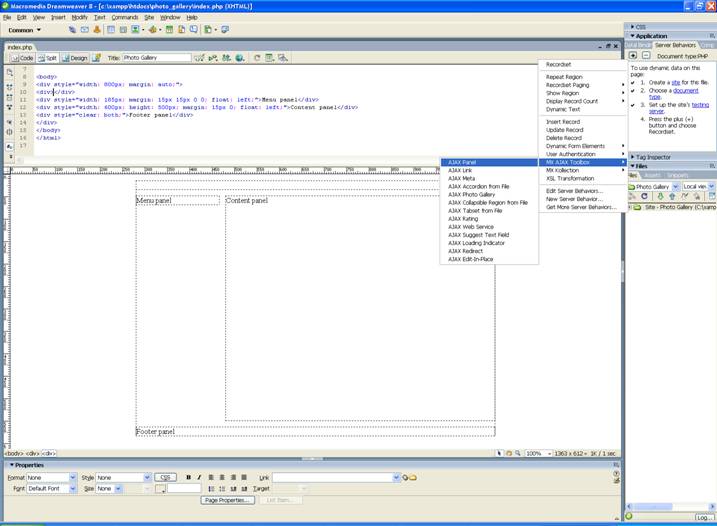Toggle justify alignment in Properties
This screenshot has width=717, height=526.
(244, 478)
